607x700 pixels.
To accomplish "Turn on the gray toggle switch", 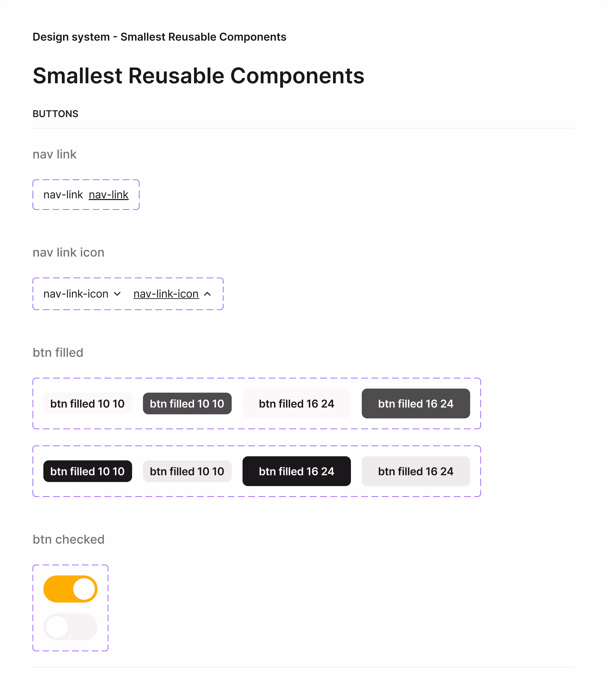I will pos(70,627).
